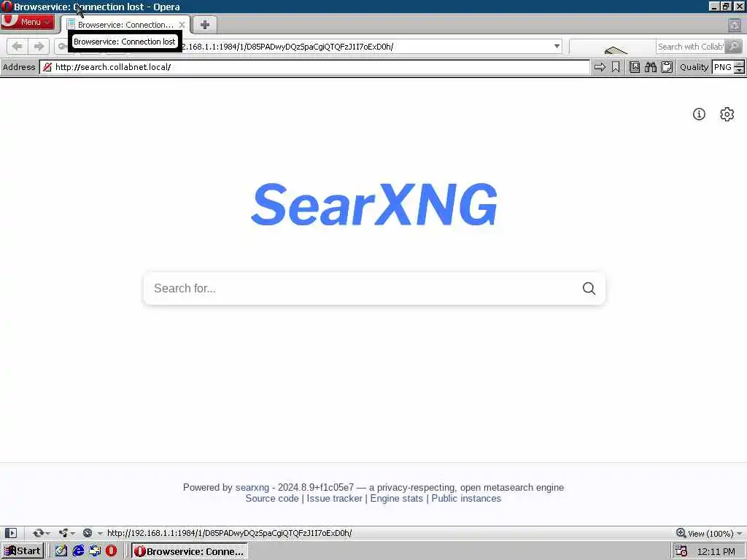Expand the Opera Unite dropdown arrow
Screen dimensions: 747x560
pos(72,534)
